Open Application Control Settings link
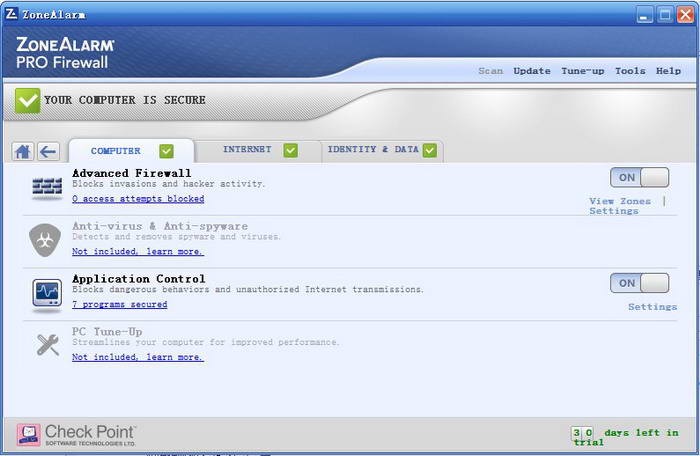Image resolution: width=700 pixels, height=456 pixels. coord(652,307)
